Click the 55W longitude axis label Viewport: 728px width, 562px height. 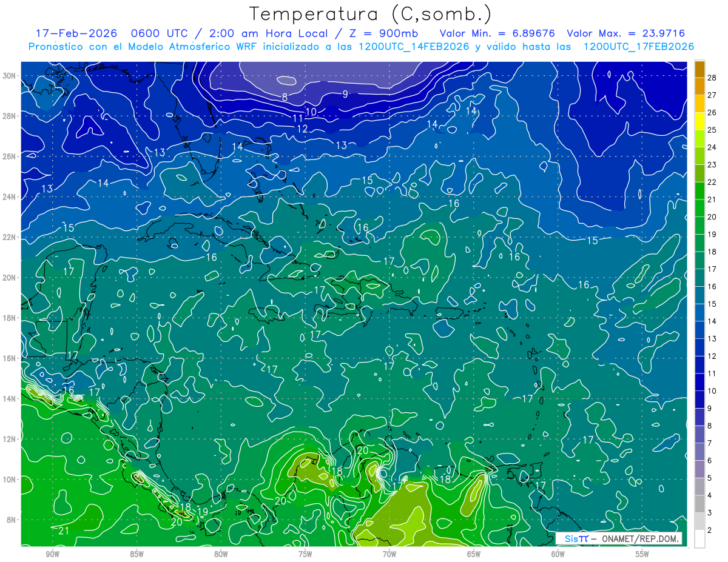coord(642,554)
